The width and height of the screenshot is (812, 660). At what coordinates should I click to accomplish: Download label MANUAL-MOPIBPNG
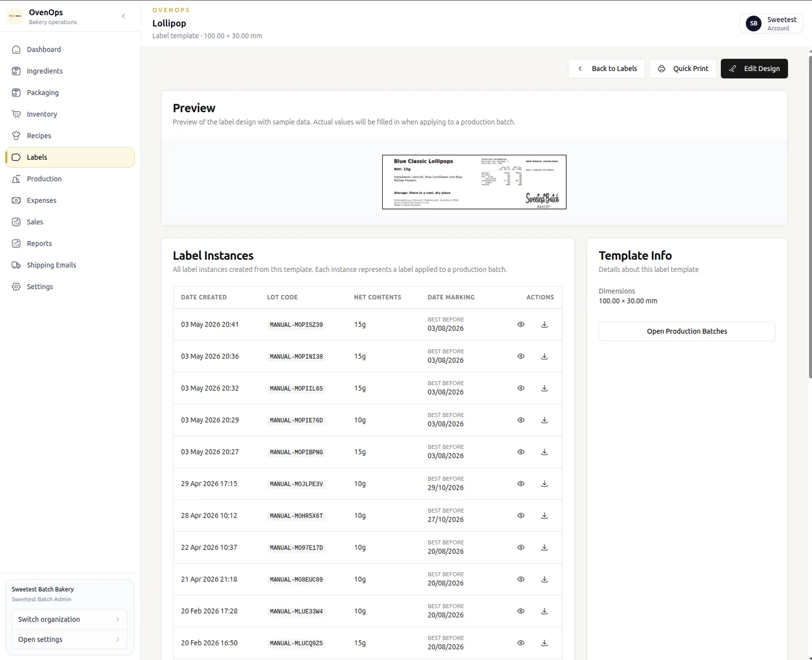[544, 452]
